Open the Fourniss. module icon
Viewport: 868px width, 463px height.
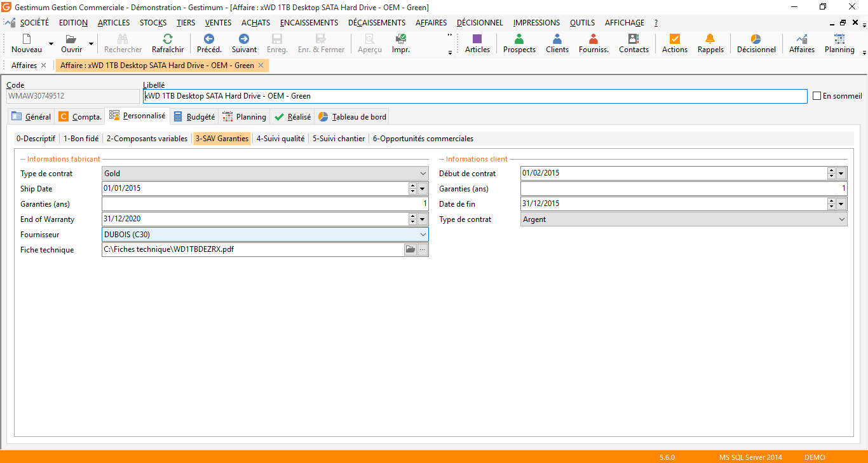(x=593, y=39)
